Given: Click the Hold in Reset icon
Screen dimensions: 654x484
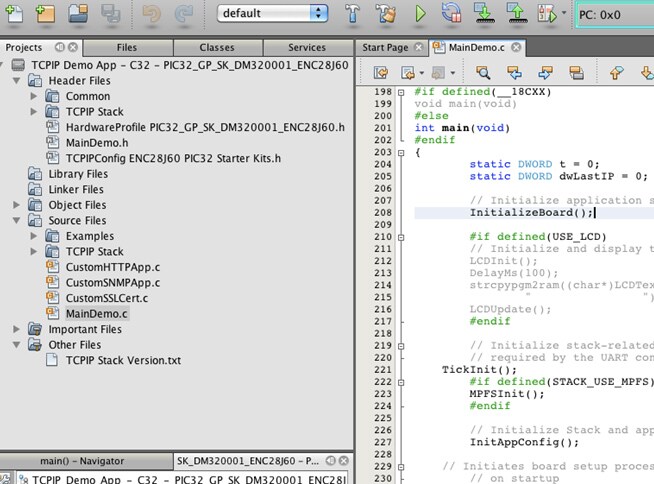Looking at the screenshot, I should click(548, 14).
